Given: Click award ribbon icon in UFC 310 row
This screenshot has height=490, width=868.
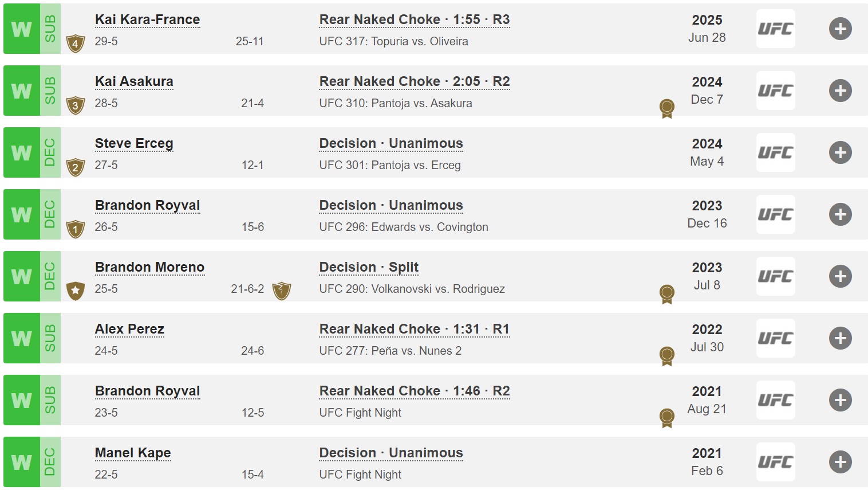Looking at the screenshot, I should coord(666,108).
